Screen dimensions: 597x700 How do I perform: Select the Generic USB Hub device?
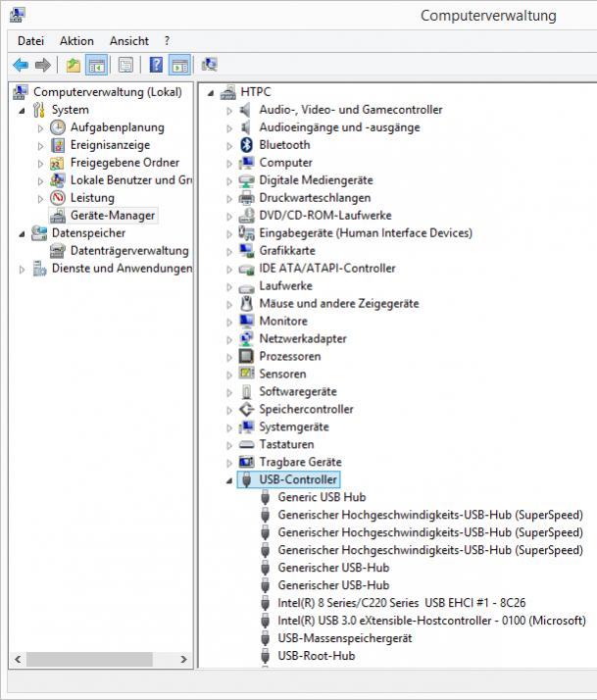(x=322, y=497)
